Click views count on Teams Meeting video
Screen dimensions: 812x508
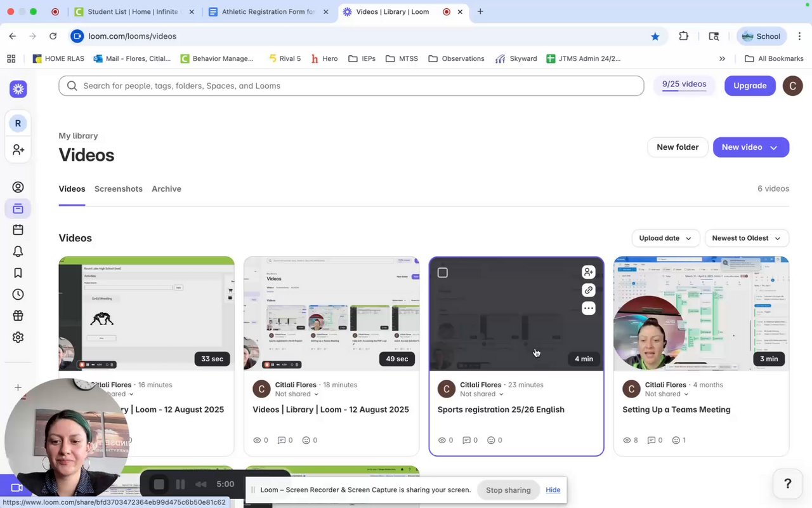(x=630, y=440)
